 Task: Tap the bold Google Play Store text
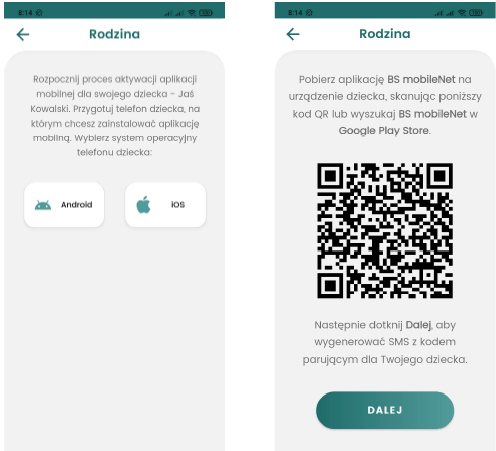385,131
